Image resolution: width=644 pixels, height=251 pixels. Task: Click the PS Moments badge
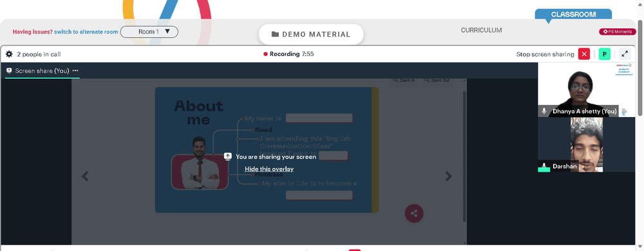618,32
